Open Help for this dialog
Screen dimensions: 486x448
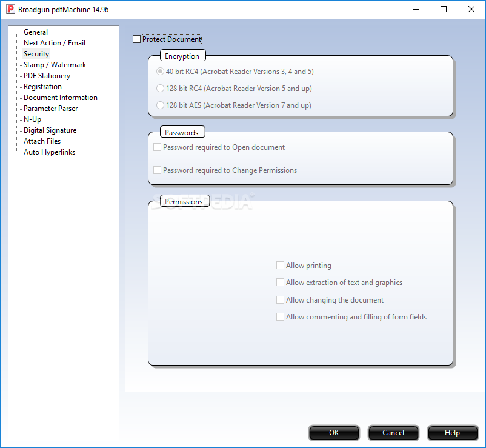pyautogui.click(x=452, y=432)
